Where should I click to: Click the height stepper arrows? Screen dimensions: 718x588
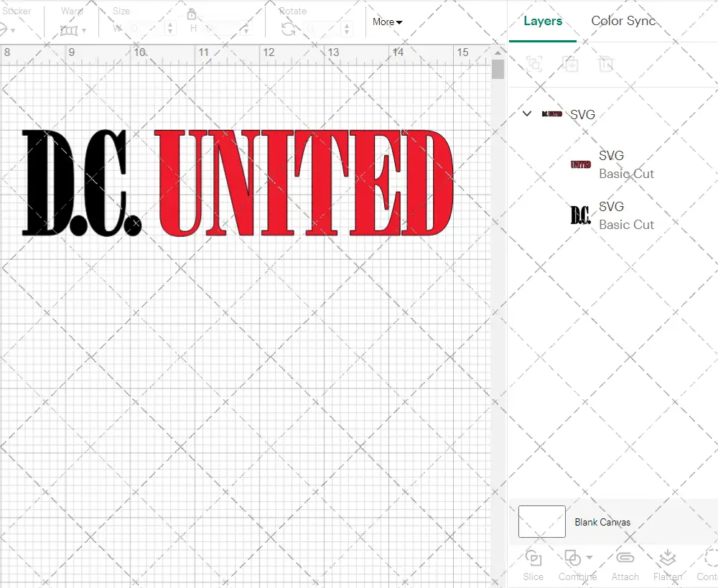tap(246, 29)
